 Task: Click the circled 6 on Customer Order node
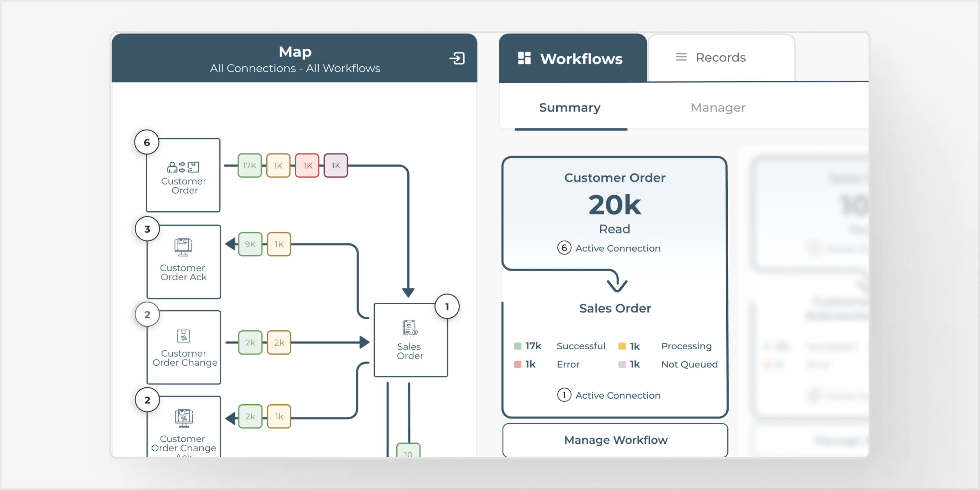(x=147, y=142)
